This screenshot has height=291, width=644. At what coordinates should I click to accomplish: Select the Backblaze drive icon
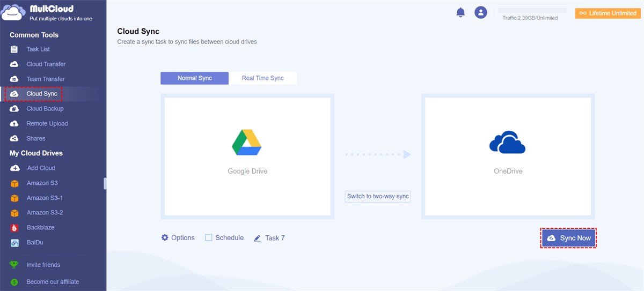14,228
